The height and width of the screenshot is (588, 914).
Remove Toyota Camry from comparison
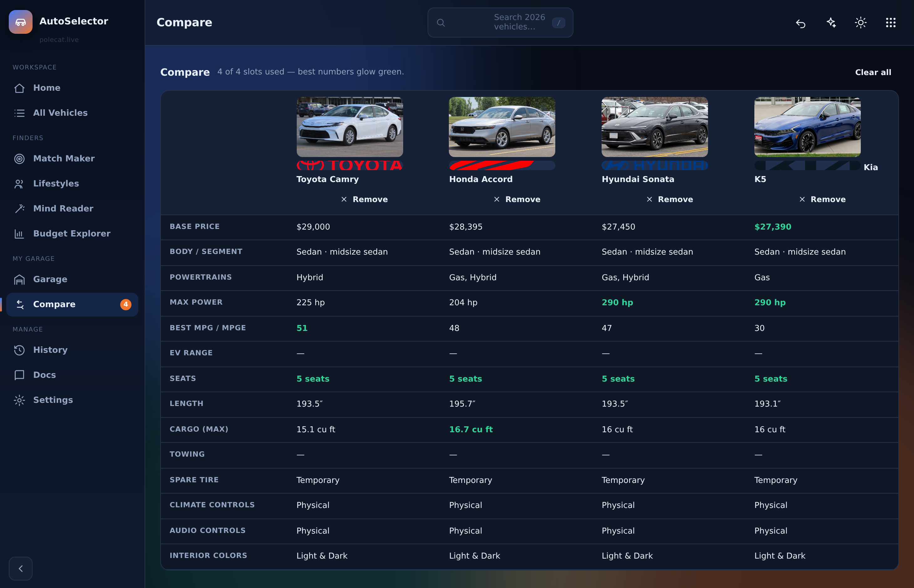point(365,199)
